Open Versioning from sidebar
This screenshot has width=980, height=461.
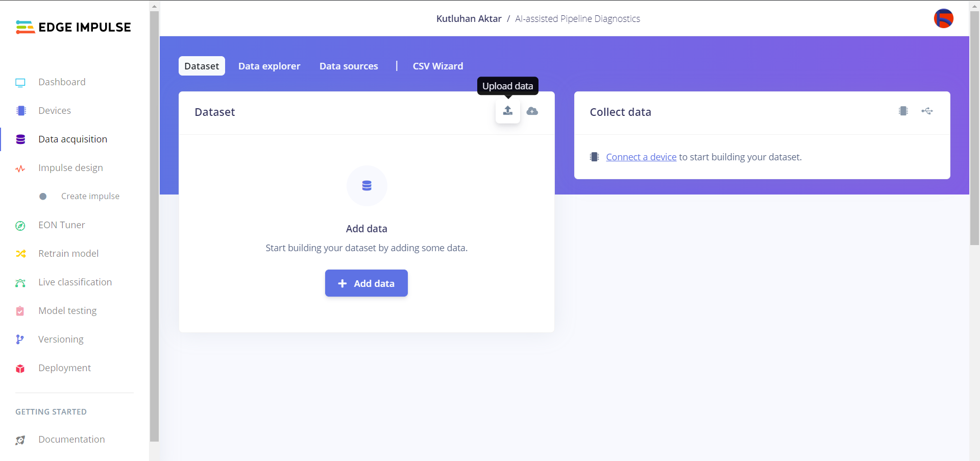[x=61, y=339]
